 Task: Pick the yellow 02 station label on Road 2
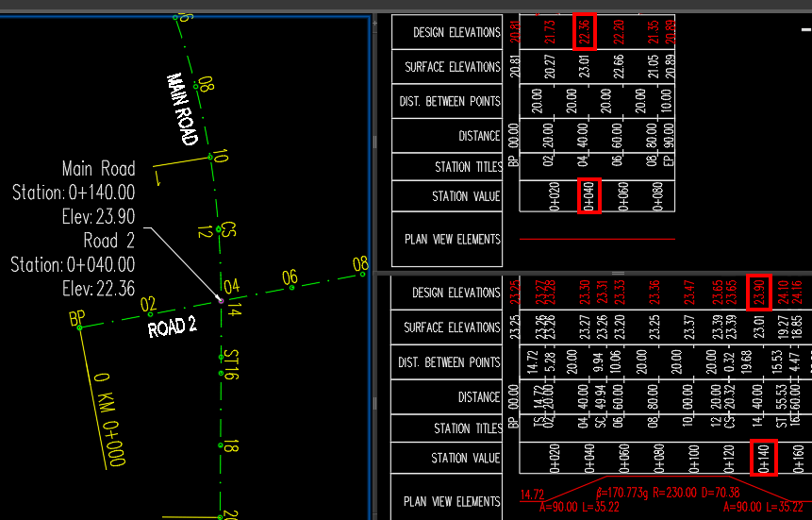point(148,304)
